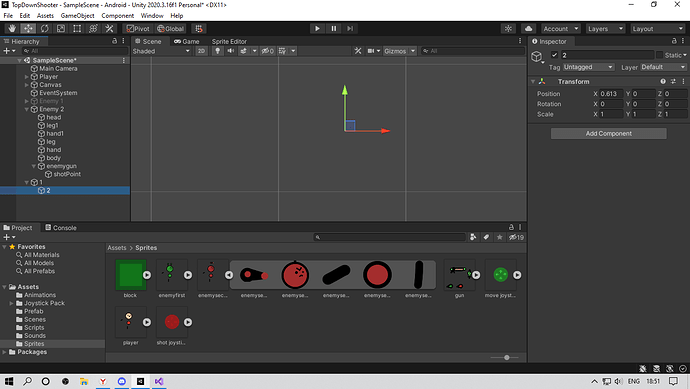The width and height of the screenshot is (690, 389).
Task: Switch to the Game tab
Action: pos(187,41)
